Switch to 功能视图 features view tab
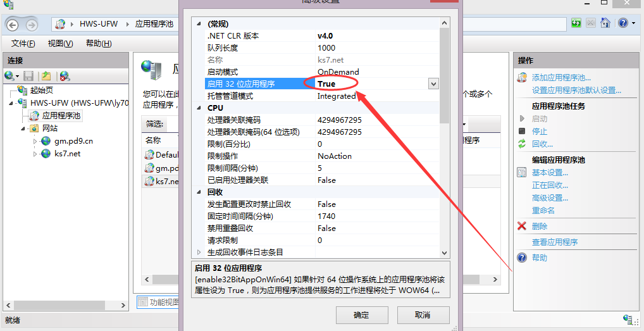644x331 pixels. (158, 303)
